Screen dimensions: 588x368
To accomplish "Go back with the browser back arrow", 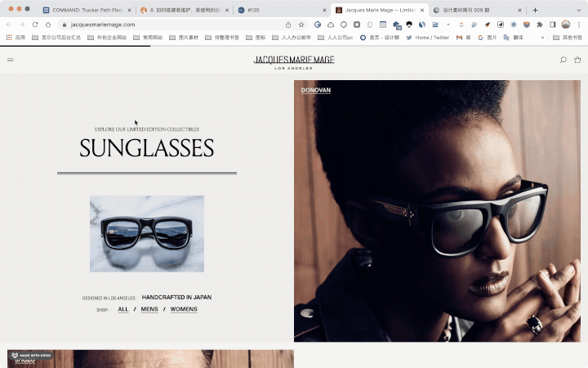I will tap(9, 25).
